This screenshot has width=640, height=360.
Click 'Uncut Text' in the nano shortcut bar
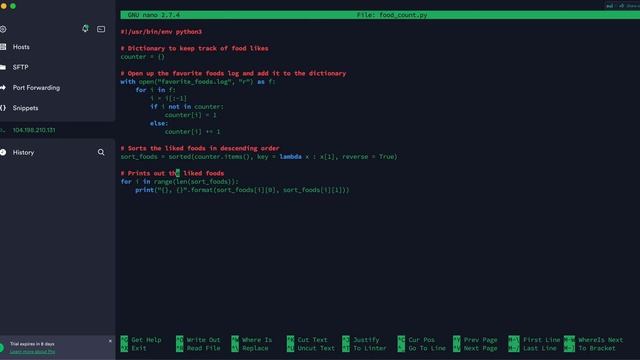tap(311, 348)
